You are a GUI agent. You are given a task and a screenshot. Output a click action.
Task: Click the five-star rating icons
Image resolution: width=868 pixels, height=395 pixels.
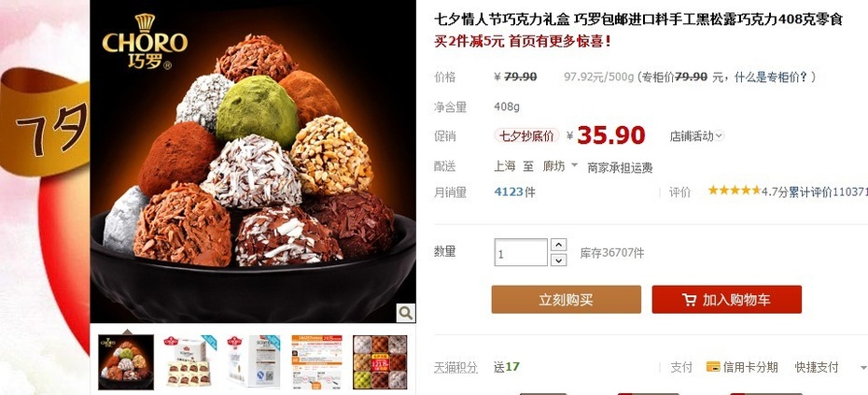click(x=734, y=190)
